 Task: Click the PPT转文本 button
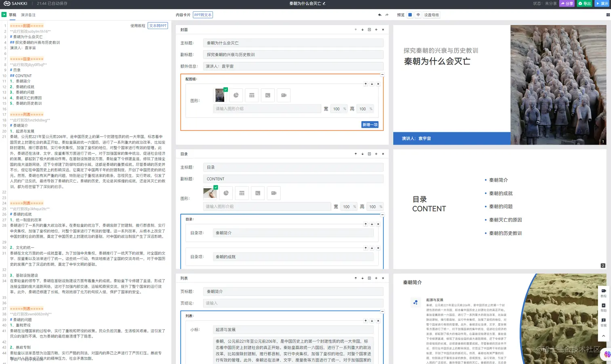(x=203, y=15)
